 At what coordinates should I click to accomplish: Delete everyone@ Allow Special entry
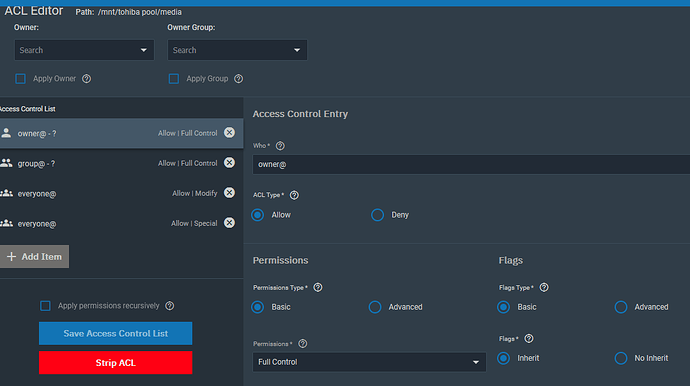point(229,223)
